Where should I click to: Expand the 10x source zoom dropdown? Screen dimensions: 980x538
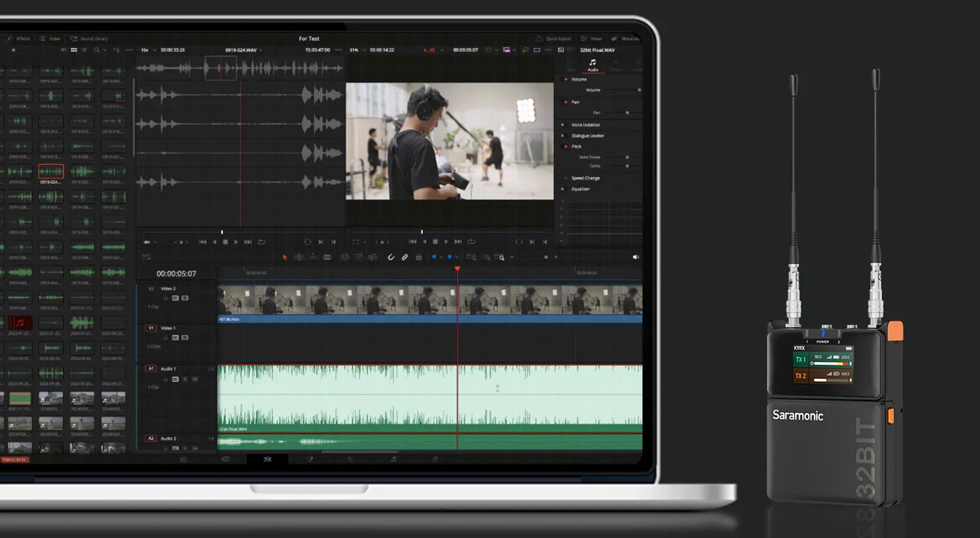pos(147,50)
